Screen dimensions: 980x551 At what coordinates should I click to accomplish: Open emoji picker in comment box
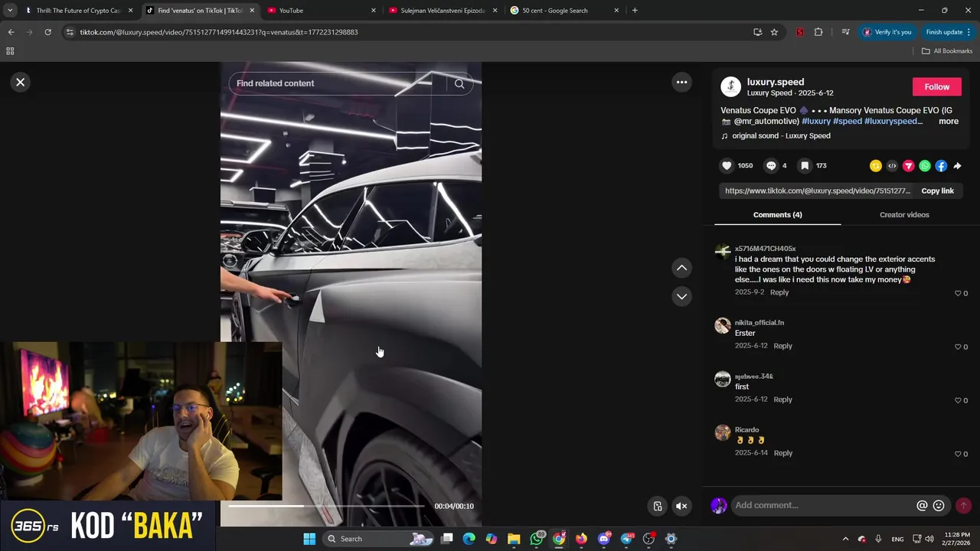point(939,505)
